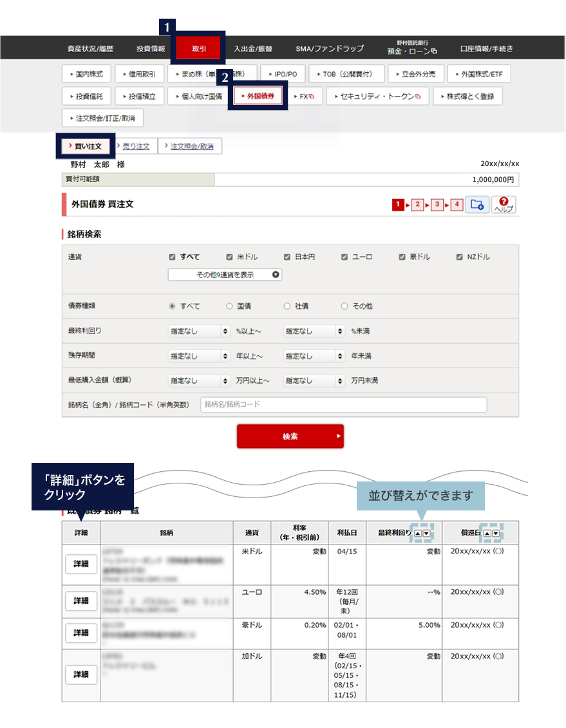Expand その他9通貨を表示

(x=225, y=274)
